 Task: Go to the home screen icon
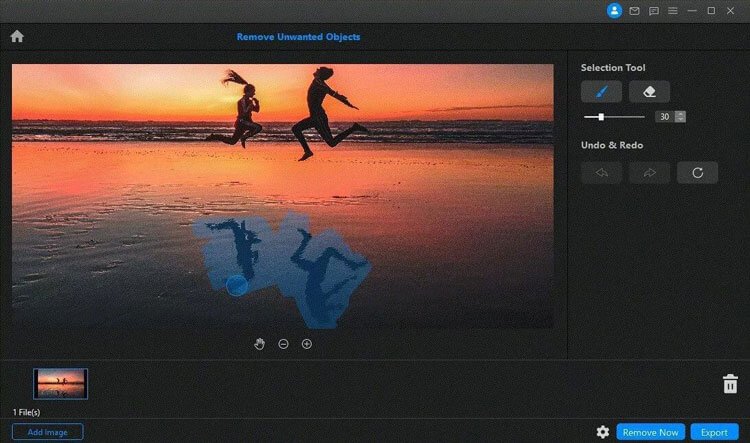pos(16,37)
